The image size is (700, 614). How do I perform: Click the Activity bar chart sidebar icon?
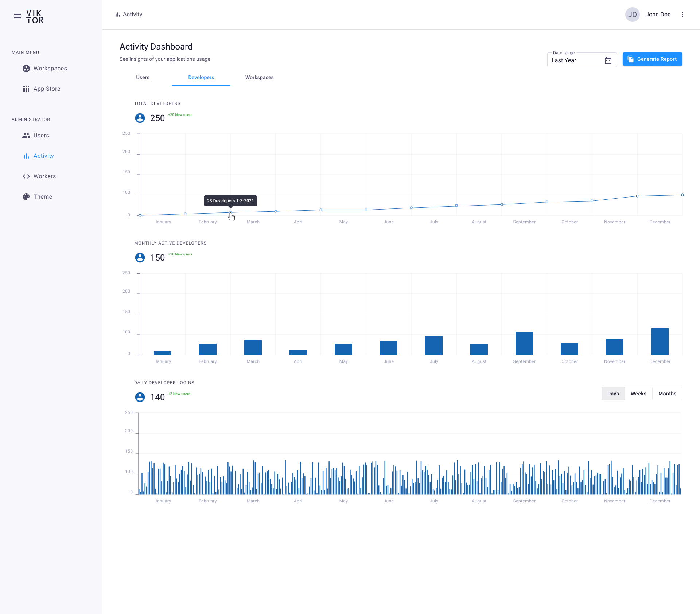point(26,156)
